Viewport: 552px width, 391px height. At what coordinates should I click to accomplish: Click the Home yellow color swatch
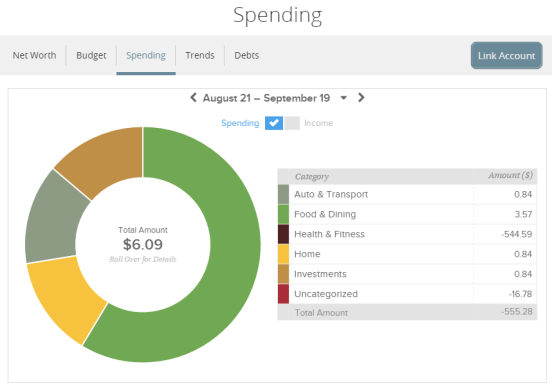point(283,254)
